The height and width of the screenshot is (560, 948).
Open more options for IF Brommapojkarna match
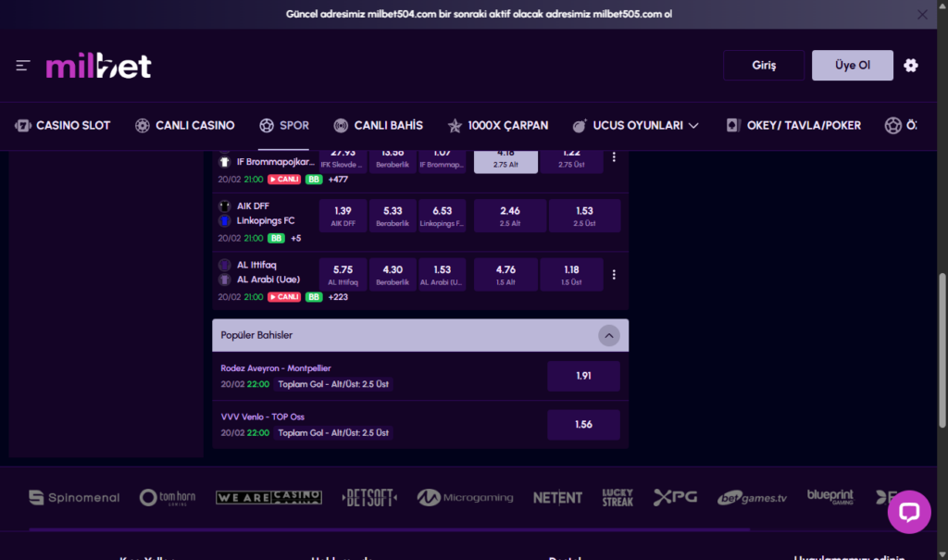pyautogui.click(x=614, y=157)
